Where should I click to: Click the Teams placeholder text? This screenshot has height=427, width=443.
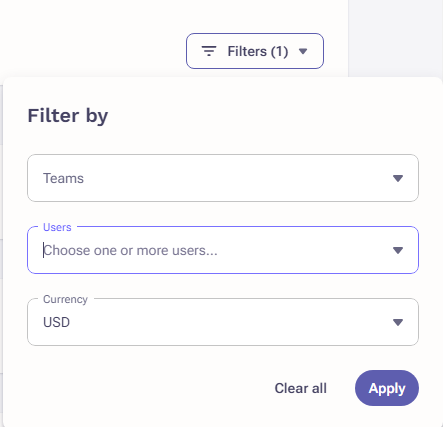click(63, 178)
